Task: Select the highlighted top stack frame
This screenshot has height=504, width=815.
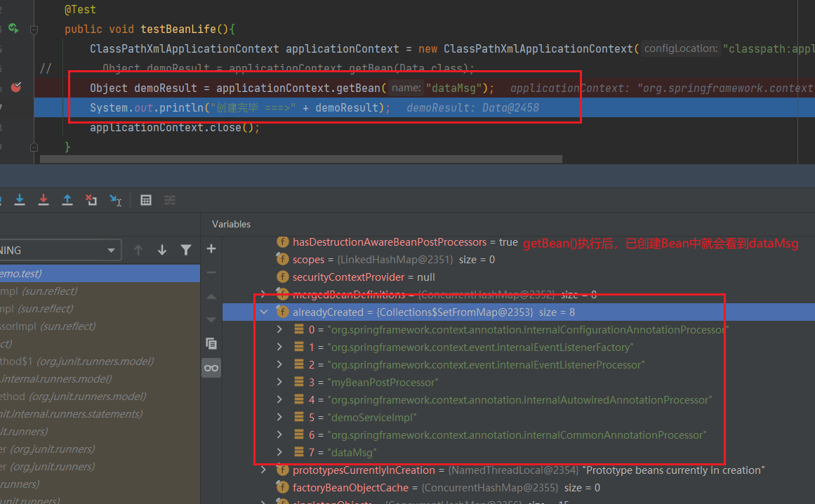Action: point(70,274)
